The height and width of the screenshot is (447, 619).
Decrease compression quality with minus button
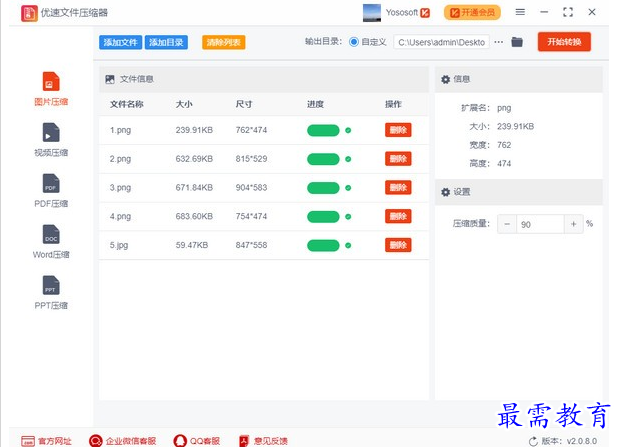coord(507,224)
